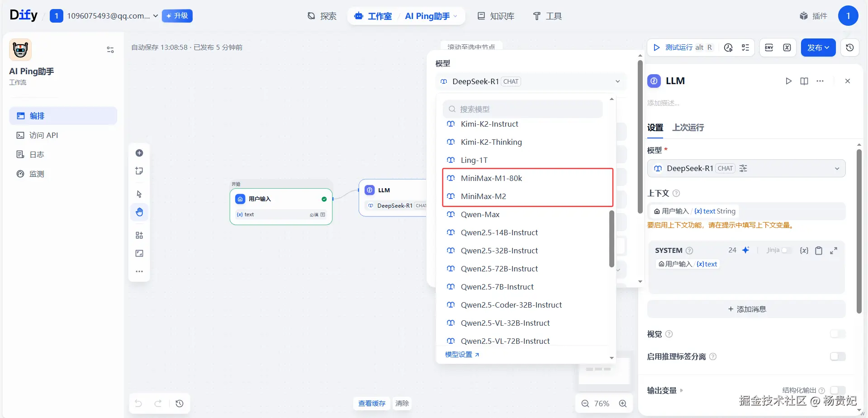The image size is (868, 418).
Task: Open the 76% zoom level menu
Action: [x=602, y=404]
